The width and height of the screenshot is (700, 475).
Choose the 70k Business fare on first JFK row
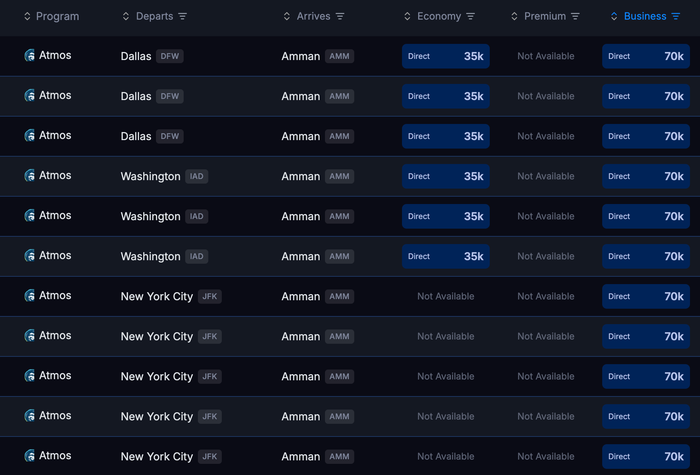tap(646, 296)
